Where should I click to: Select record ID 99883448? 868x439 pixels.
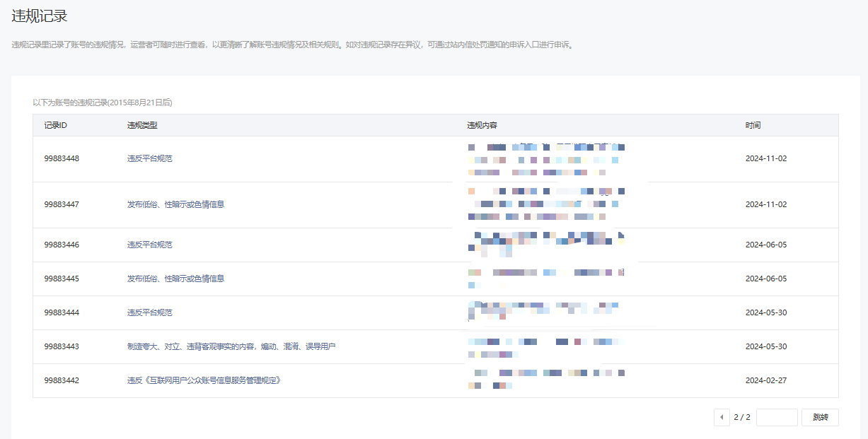click(62, 158)
